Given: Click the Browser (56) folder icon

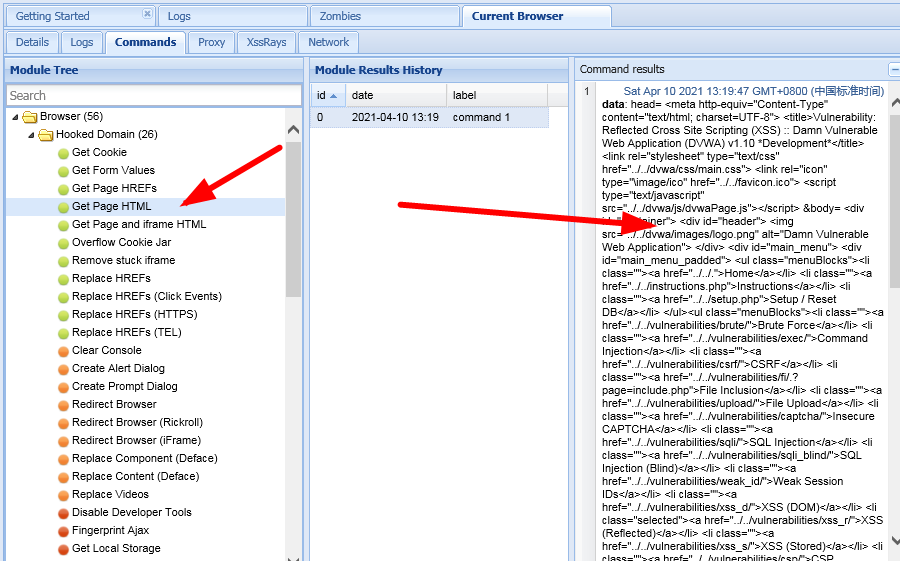Looking at the screenshot, I should pyautogui.click(x=29, y=117).
